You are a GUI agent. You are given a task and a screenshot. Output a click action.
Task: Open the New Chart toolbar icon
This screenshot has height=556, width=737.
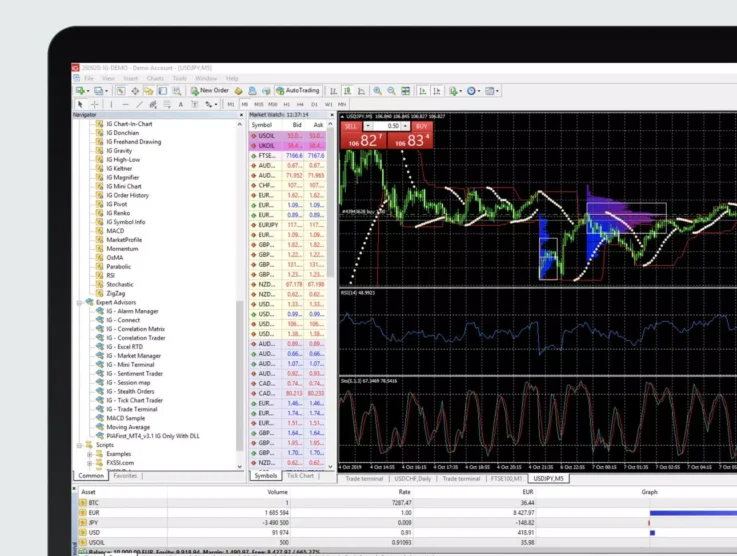80,91
